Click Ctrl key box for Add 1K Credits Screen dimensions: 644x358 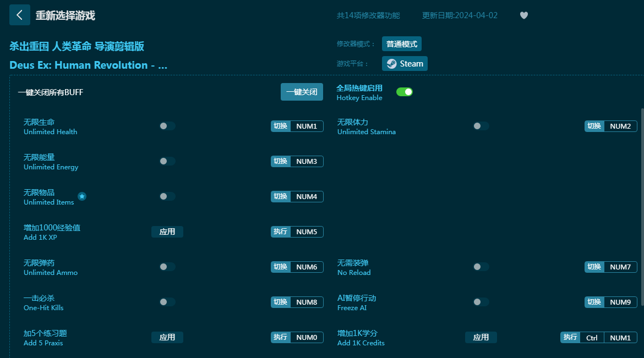click(x=592, y=338)
